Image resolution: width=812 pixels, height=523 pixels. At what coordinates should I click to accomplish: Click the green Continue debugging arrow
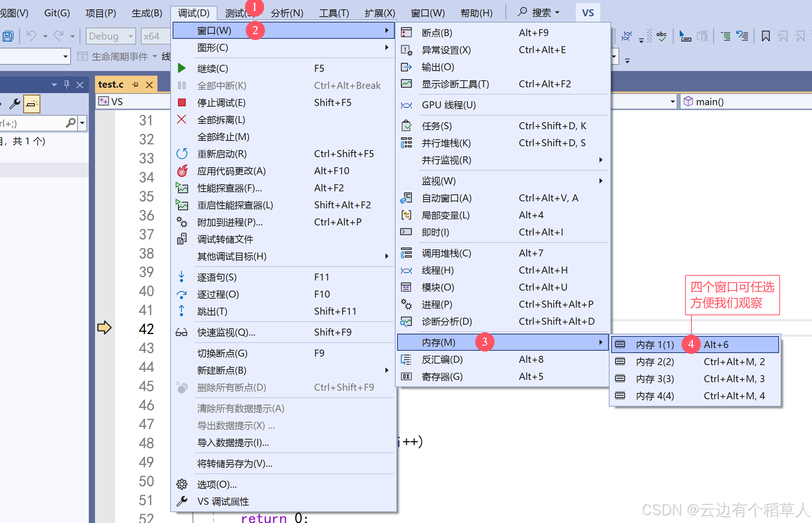tap(181, 68)
